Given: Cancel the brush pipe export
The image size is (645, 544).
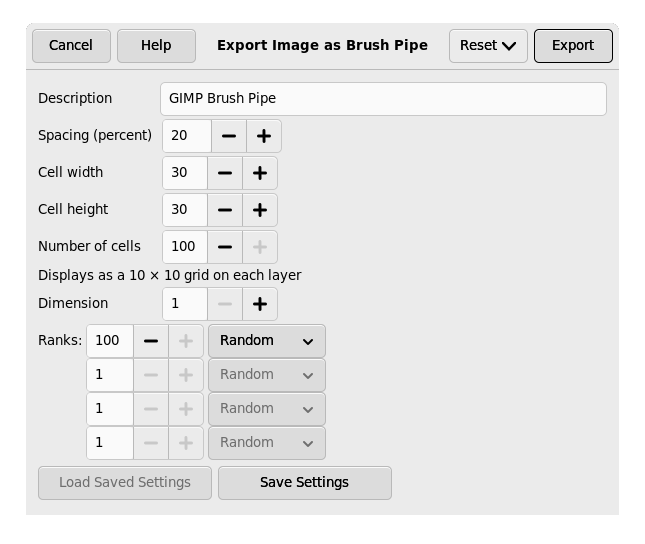Looking at the screenshot, I should (71, 46).
